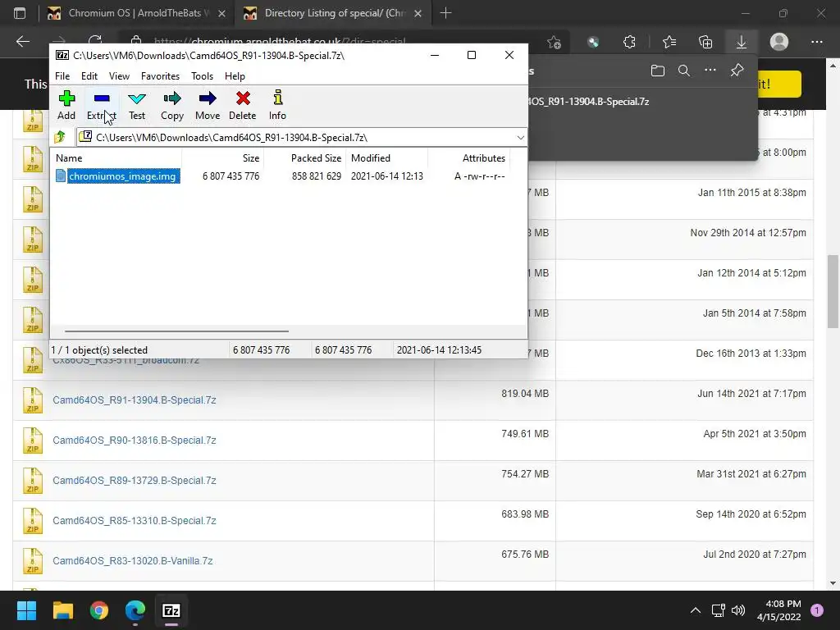Open the volume control in system tray
The width and height of the screenshot is (840, 630).
[x=738, y=610]
